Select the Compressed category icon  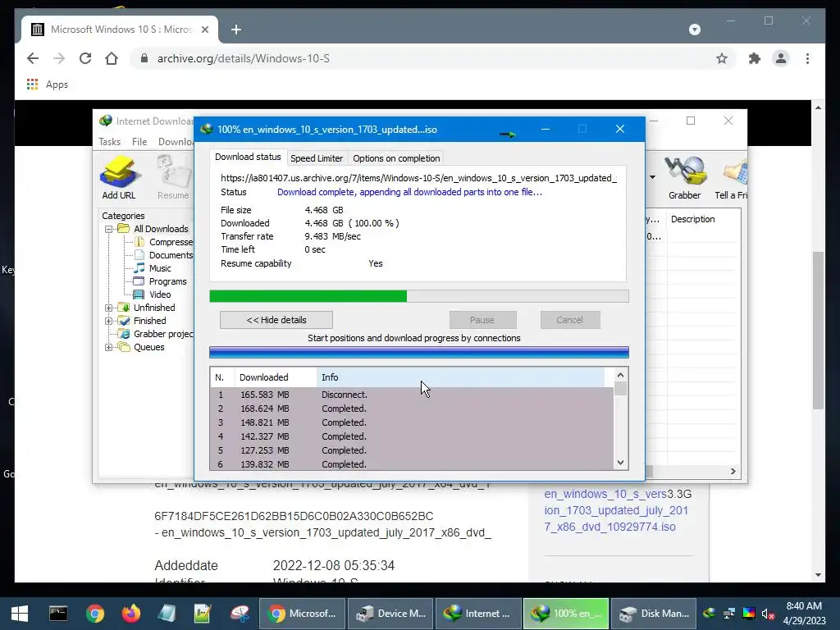[139, 242]
